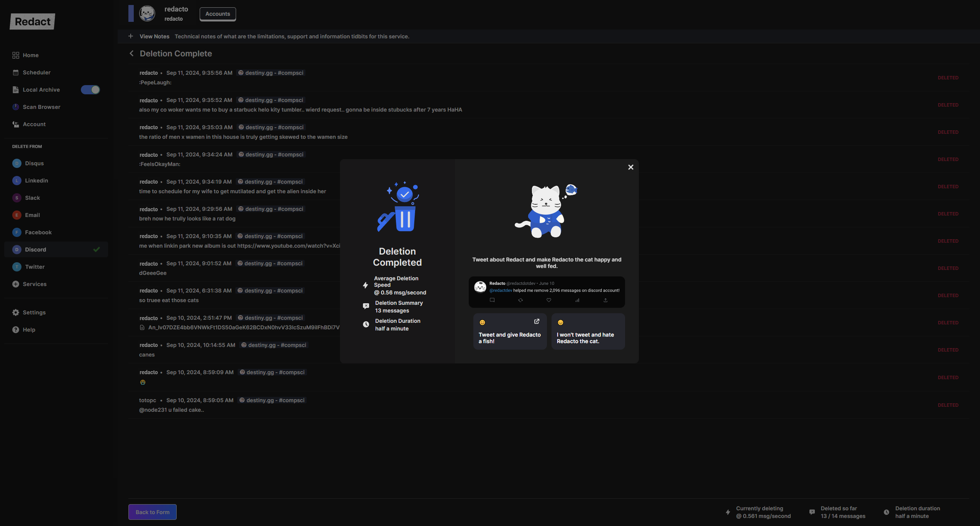The height and width of the screenshot is (526, 980).
Task: Open the Account menu item
Action: coord(34,124)
